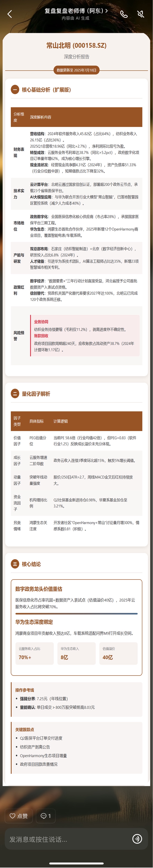Tap the back arrow icon
The width and height of the screenshot is (153, 868).
pyautogui.click(x=10, y=14)
